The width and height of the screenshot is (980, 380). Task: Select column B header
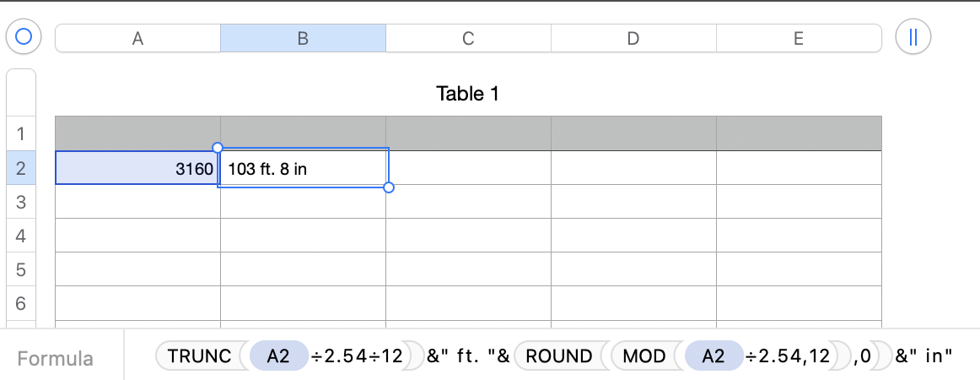[x=303, y=38]
